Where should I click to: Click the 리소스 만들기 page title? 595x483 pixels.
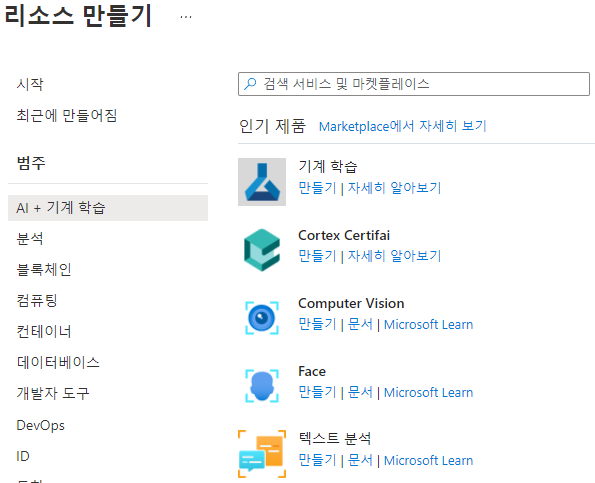click(x=79, y=16)
